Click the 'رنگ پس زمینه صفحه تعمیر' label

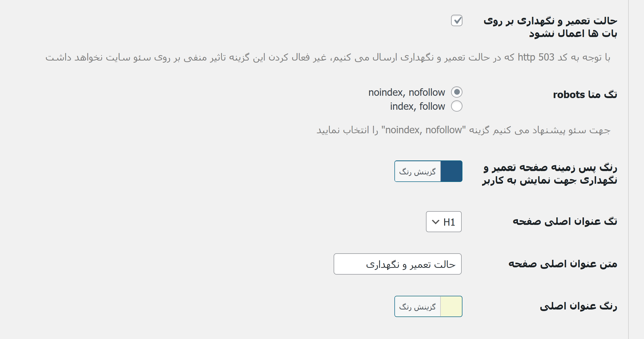[550, 174]
